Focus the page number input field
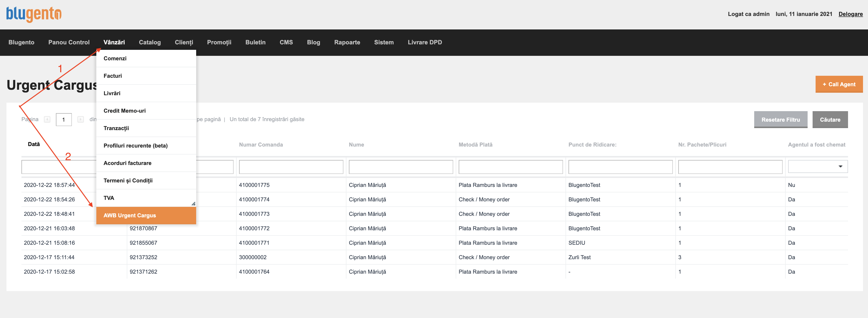The image size is (868, 318). click(64, 120)
